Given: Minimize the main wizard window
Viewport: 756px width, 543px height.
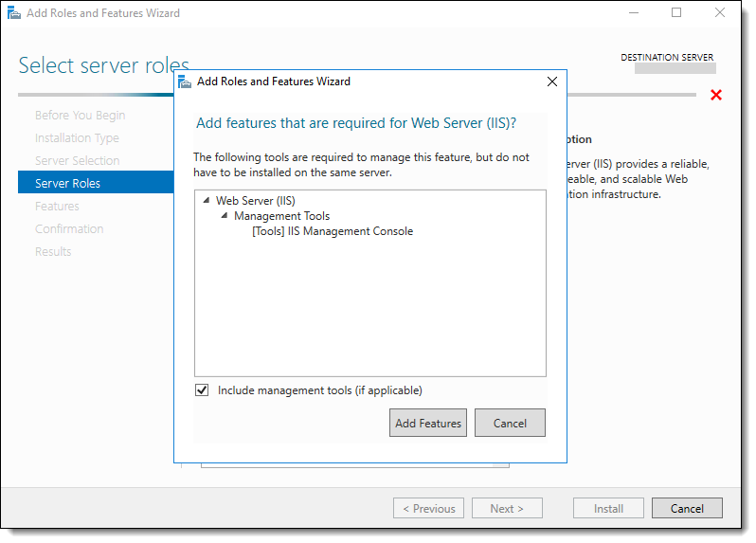Looking at the screenshot, I should (x=634, y=13).
